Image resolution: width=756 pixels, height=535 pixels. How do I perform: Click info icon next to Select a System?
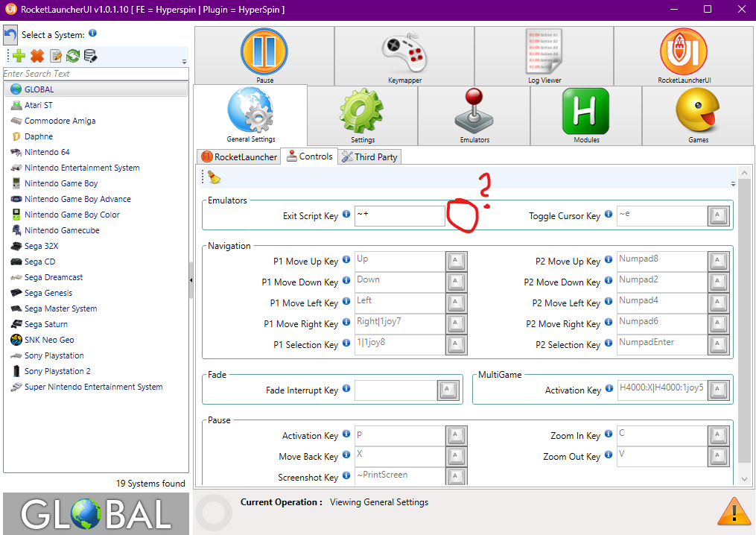pyautogui.click(x=92, y=34)
